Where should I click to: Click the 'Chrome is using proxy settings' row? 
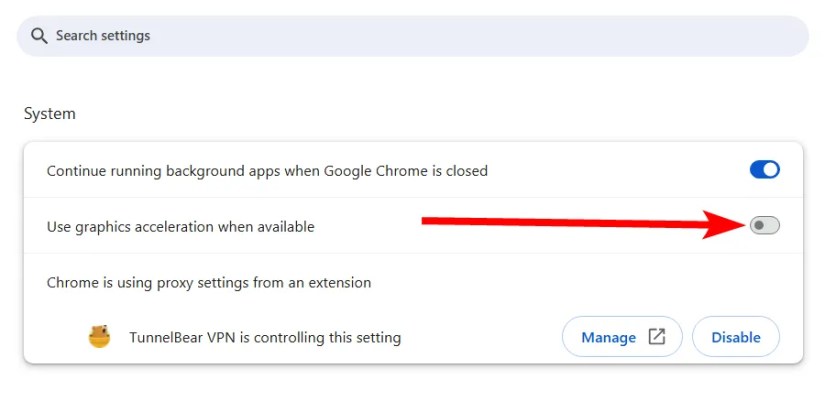(209, 283)
